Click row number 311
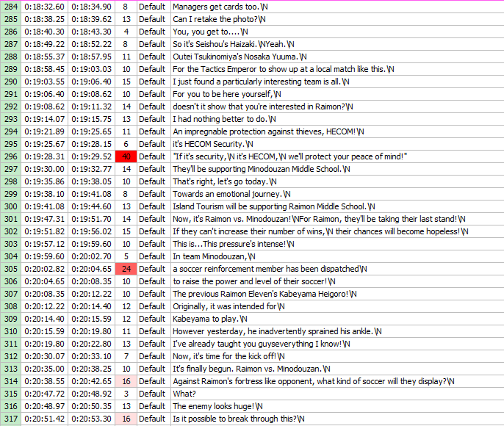The height and width of the screenshot is (426, 504). [10, 344]
